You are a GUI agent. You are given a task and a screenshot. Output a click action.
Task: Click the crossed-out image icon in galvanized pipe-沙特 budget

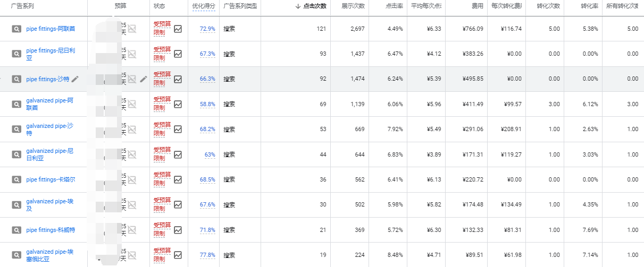click(x=132, y=130)
